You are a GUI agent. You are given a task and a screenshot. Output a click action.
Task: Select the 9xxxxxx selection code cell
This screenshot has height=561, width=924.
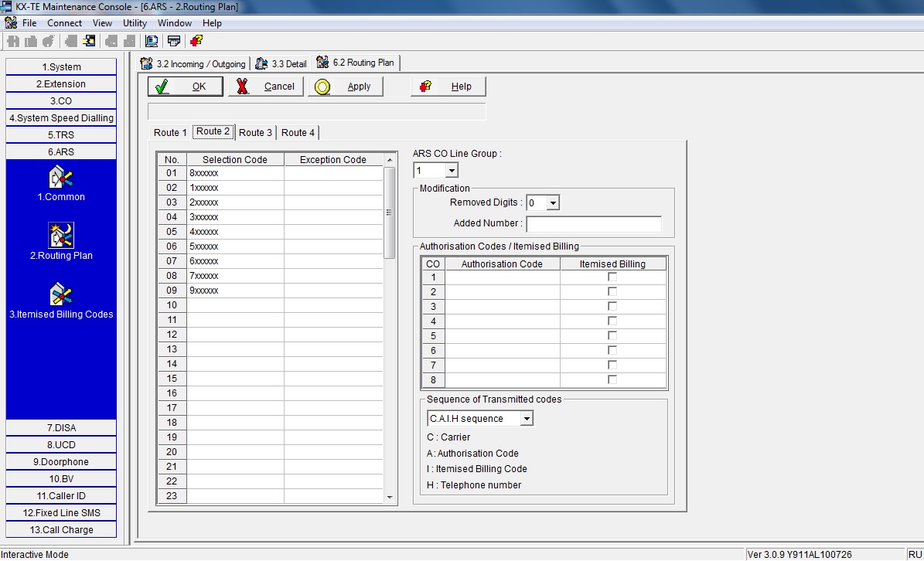[236, 291]
